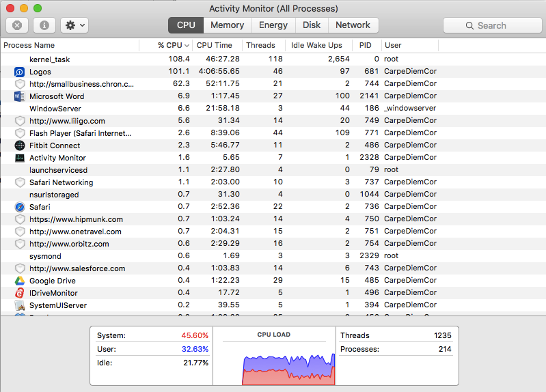
Task: Click in the Search input field
Action: (493, 25)
